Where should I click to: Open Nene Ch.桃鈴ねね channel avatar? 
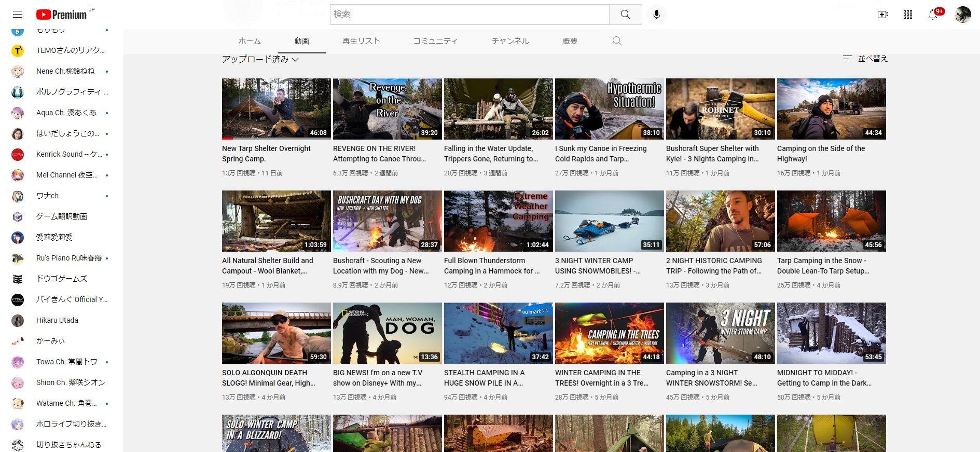click(18, 71)
